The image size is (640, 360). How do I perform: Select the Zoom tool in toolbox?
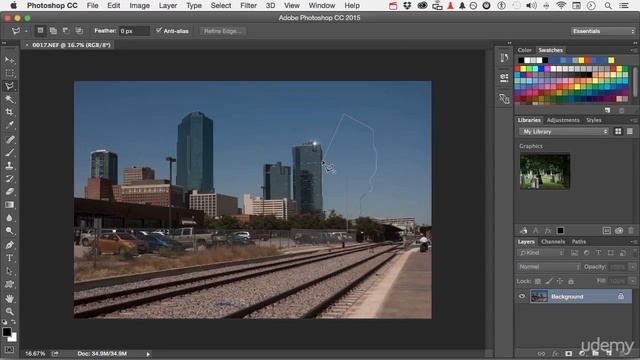[x=9, y=311]
